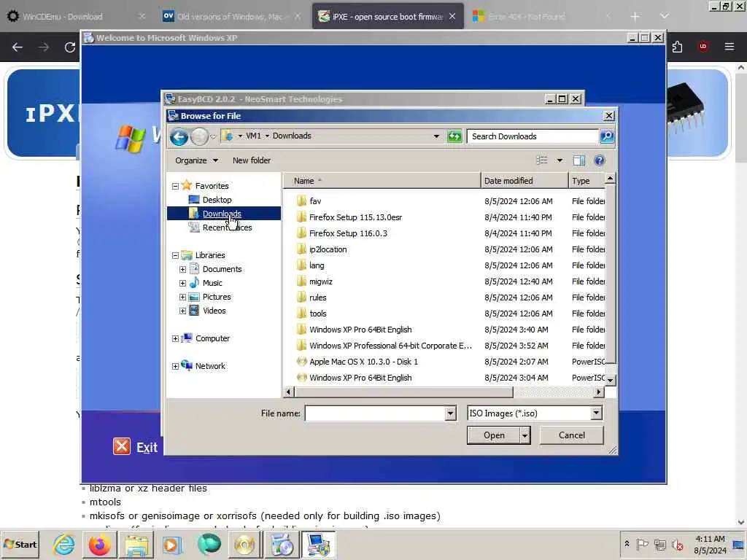The height and width of the screenshot is (560, 747).
Task: Click the Cancel button
Action: [572, 435]
